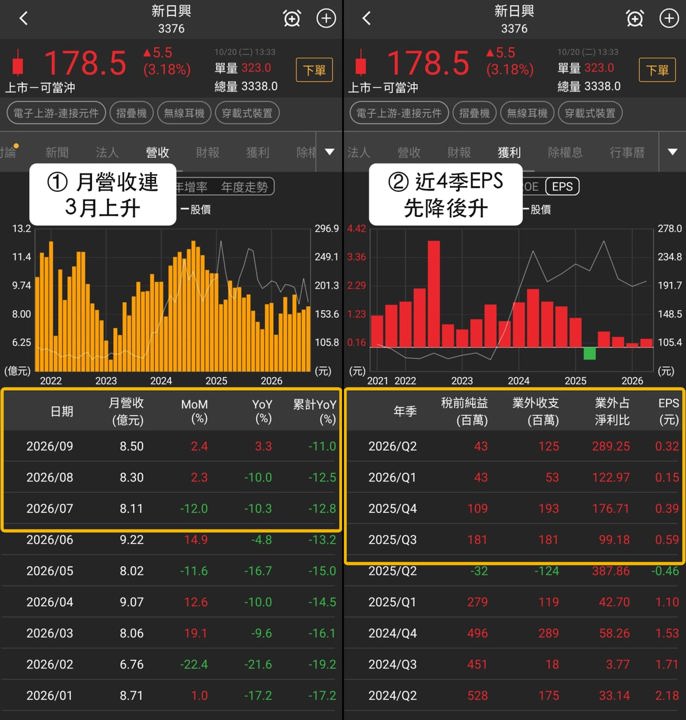Image resolution: width=686 pixels, height=720 pixels.
Task: Open 無線耳機 tag on 獲利 screen
Action: point(527,113)
